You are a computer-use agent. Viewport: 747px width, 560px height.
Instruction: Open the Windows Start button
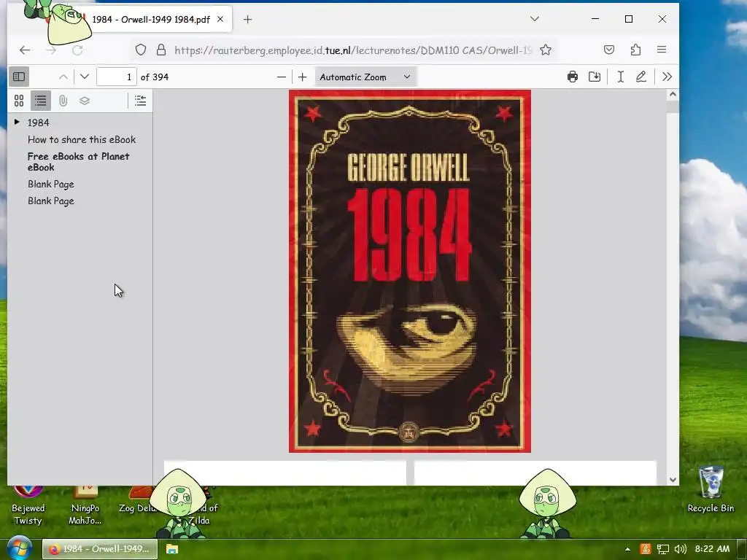(x=19, y=548)
